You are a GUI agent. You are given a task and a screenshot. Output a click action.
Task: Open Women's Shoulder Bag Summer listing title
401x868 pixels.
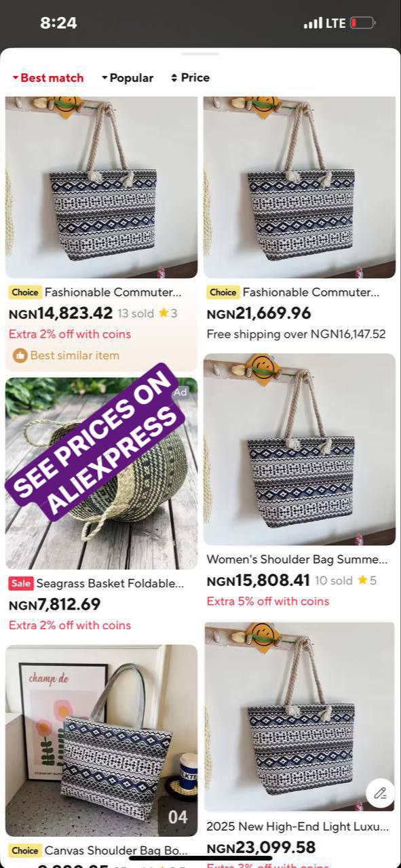click(x=297, y=559)
